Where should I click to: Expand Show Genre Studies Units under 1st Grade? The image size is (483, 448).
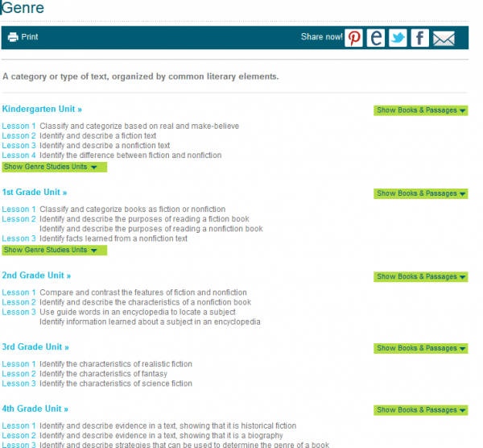click(x=54, y=250)
